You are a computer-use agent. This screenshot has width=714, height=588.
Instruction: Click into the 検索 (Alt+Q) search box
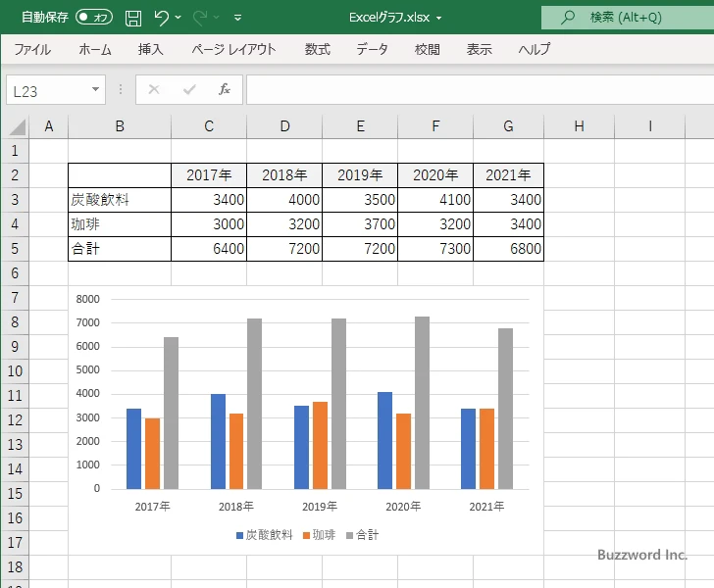[628, 18]
